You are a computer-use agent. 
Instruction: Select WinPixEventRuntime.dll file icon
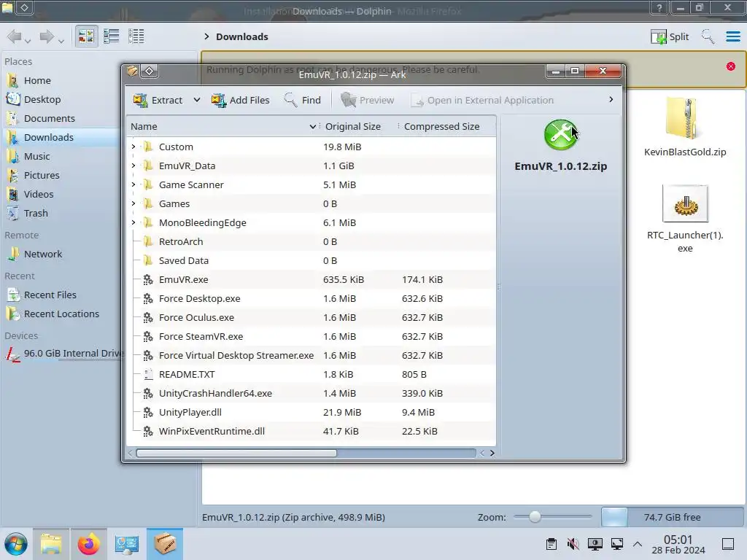coord(148,432)
